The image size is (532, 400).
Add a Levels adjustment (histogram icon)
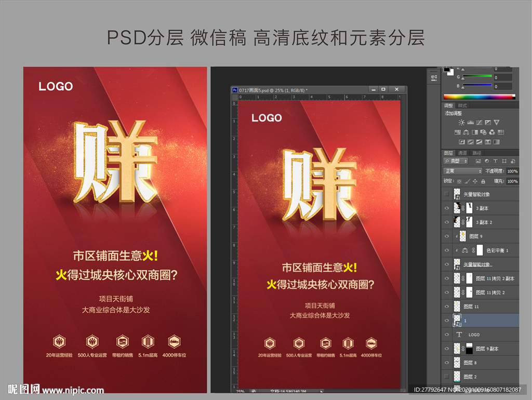click(470, 123)
